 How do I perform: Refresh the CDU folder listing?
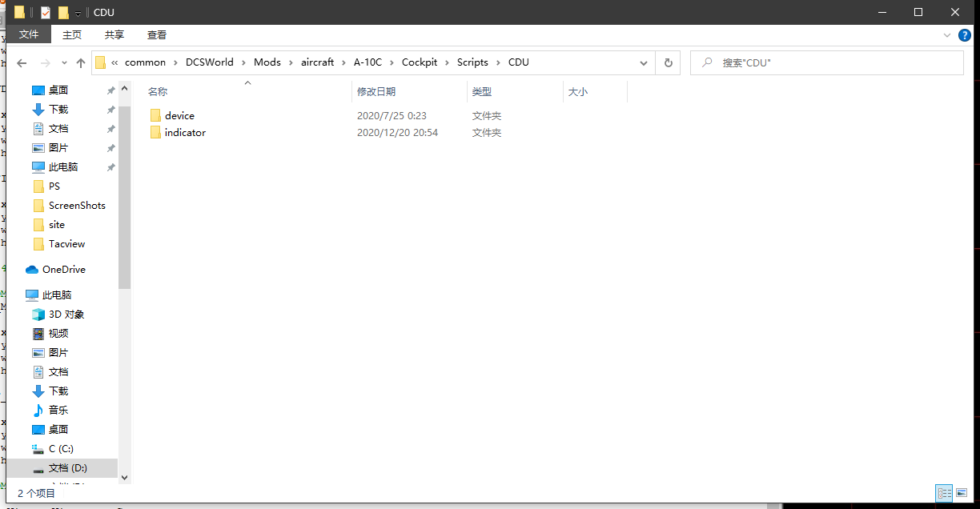(668, 62)
